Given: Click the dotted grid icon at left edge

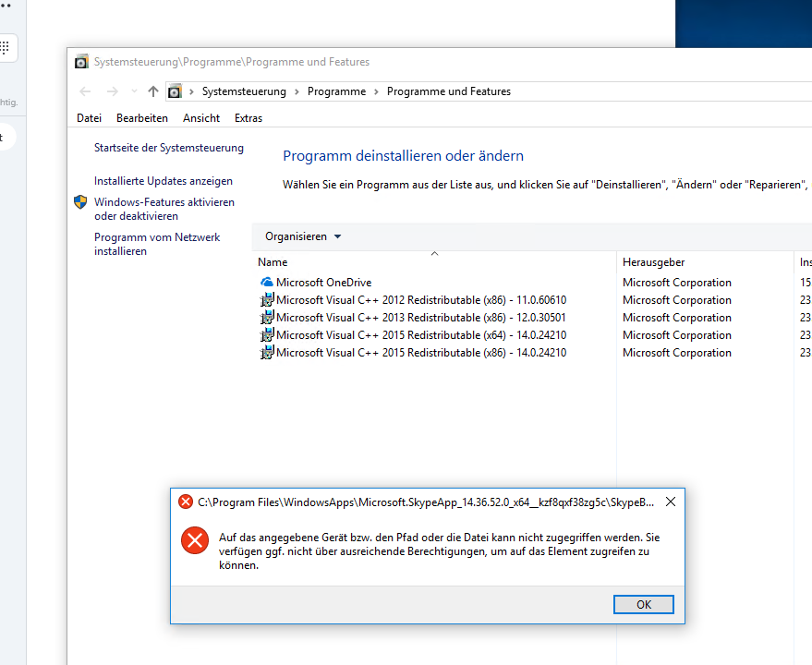Looking at the screenshot, I should point(4,48).
